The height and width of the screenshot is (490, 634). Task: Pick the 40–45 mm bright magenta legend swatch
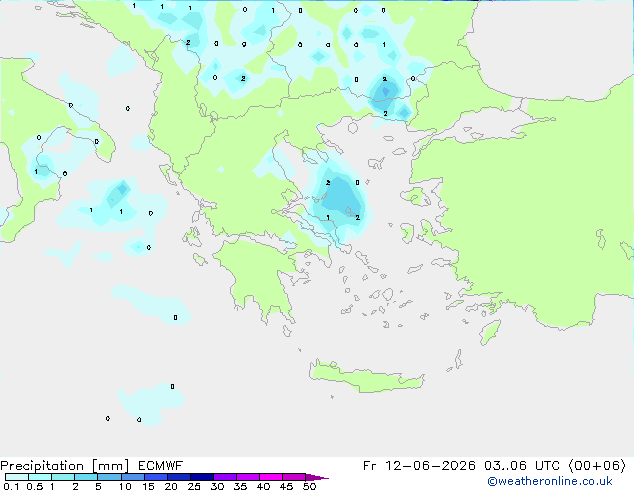click(x=271, y=477)
